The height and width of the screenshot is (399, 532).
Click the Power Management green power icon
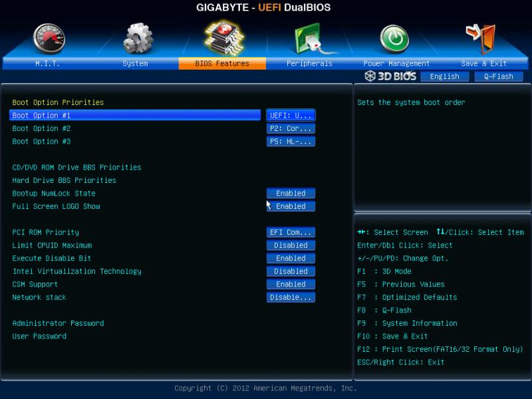[x=394, y=39]
